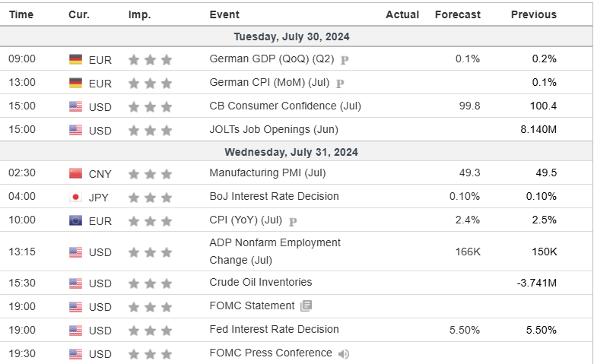The width and height of the screenshot is (594, 364).
Task: Click the Previous column header
Action: point(533,14)
